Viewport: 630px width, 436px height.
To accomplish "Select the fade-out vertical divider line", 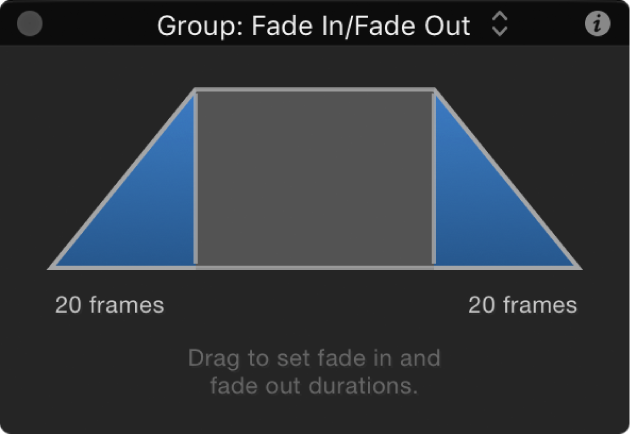I will tap(434, 180).
